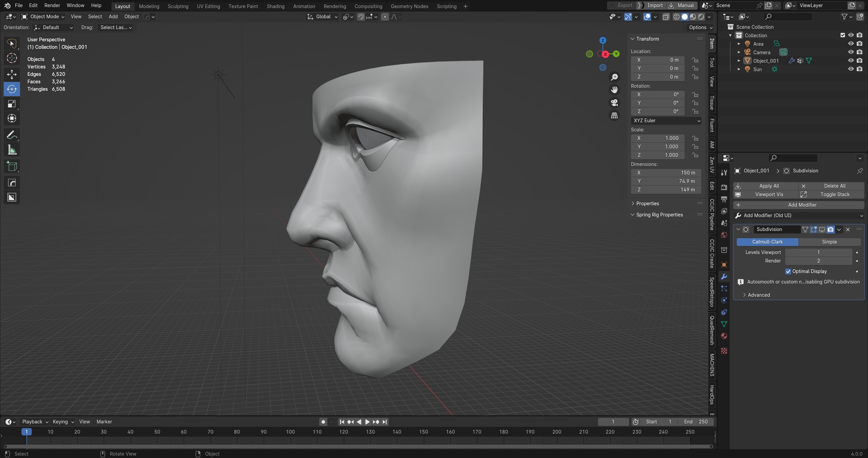
Task: Open the Options dropdown in viewport header
Action: click(x=700, y=27)
